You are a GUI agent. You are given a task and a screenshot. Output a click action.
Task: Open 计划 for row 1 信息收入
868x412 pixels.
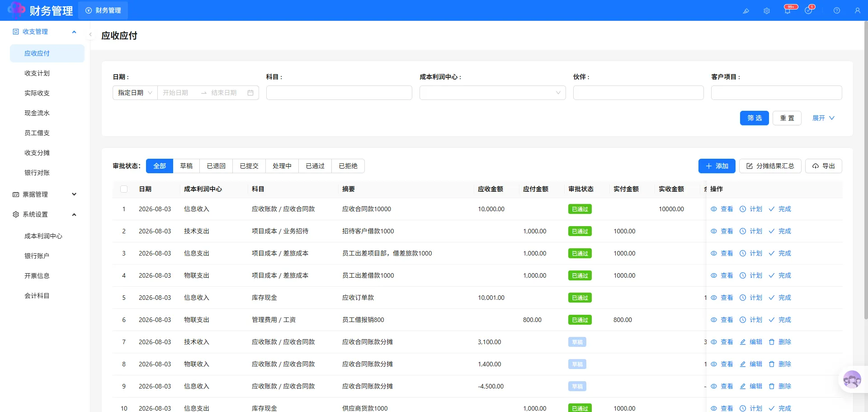pyautogui.click(x=751, y=209)
